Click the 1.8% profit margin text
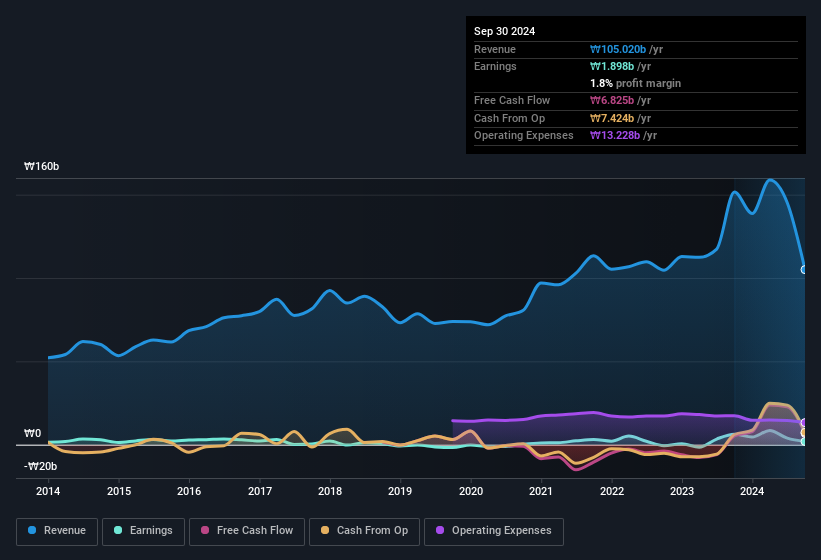The height and width of the screenshot is (560, 821). pos(635,83)
